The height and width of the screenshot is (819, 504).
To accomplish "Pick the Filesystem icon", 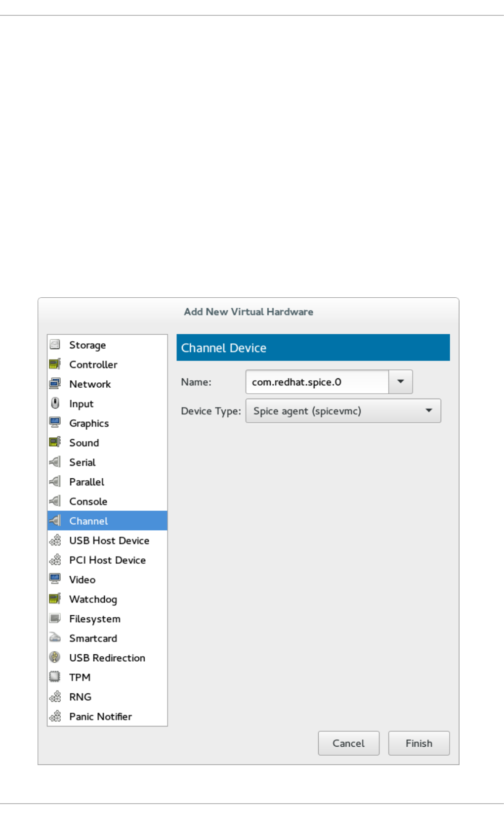I will click(55, 618).
